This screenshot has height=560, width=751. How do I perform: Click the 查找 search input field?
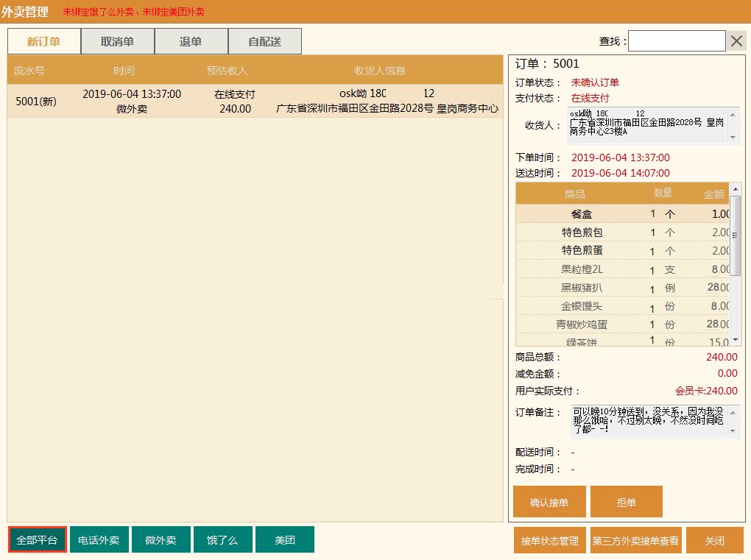click(x=677, y=41)
